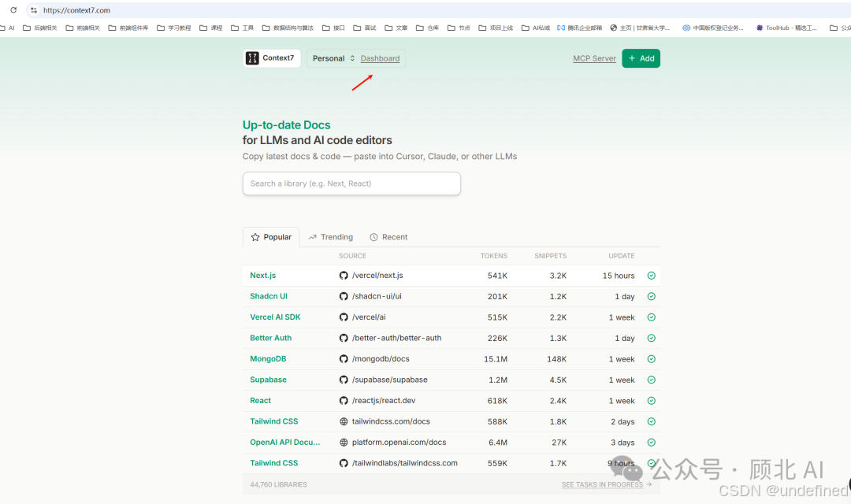Click GitHub icon beside /vercel/next.js

click(344, 276)
